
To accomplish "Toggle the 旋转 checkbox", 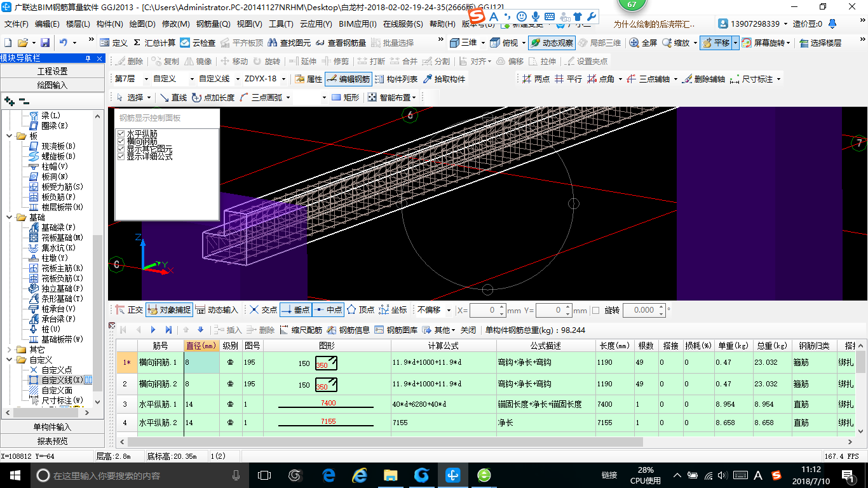I will [x=595, y=310].
